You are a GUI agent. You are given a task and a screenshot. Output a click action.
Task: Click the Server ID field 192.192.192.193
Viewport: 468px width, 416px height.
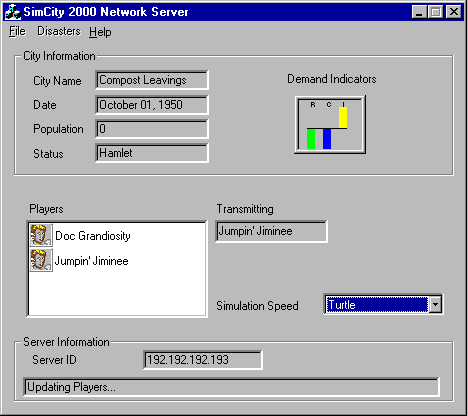pos(203,360)
